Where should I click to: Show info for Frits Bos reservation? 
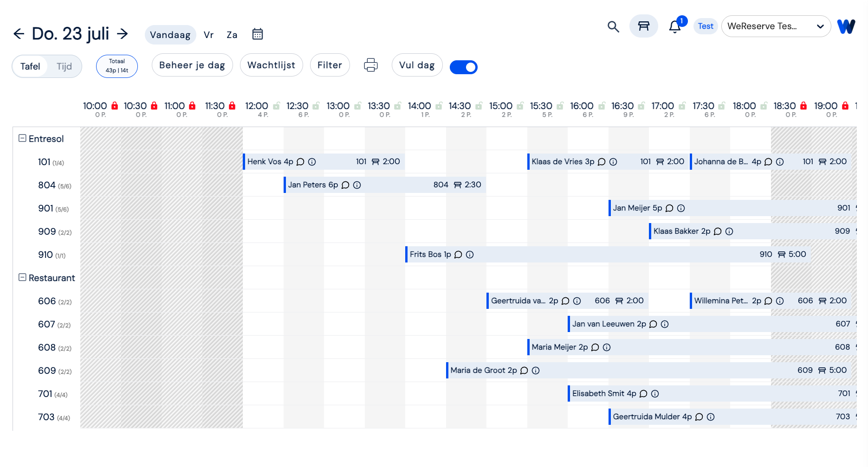pyautogui.click(x=470, y=255)
